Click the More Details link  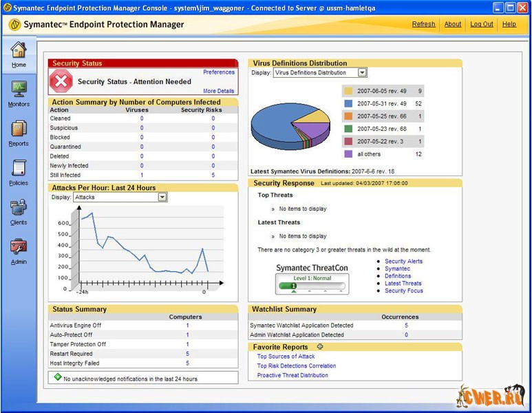pyautogui.click(x=218, y=91)
